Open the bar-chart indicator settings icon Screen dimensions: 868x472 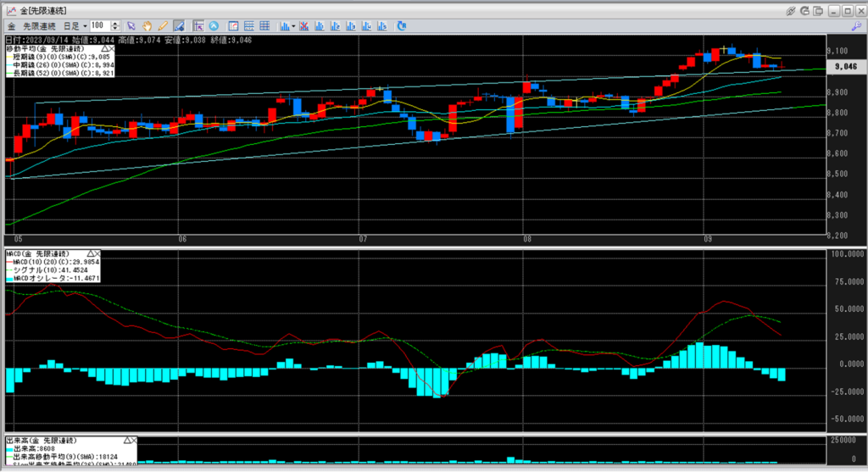pyautogui.click(x=285, y=26)
